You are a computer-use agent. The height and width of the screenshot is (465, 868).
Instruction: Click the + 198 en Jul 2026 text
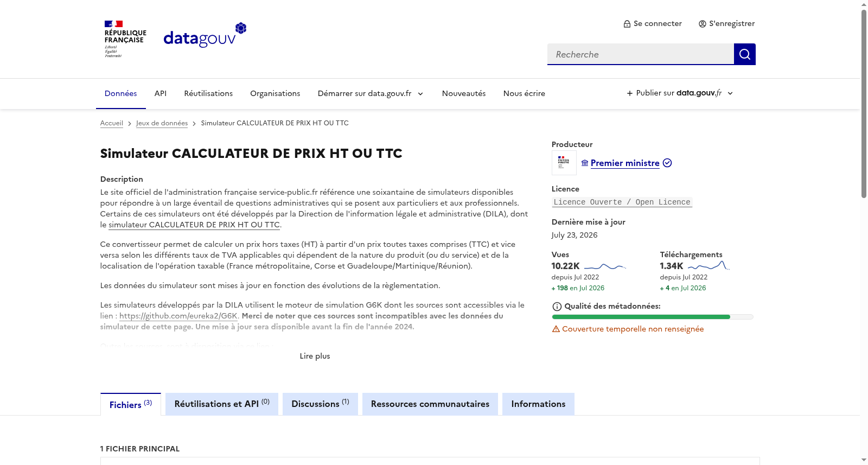click(578, 288)
